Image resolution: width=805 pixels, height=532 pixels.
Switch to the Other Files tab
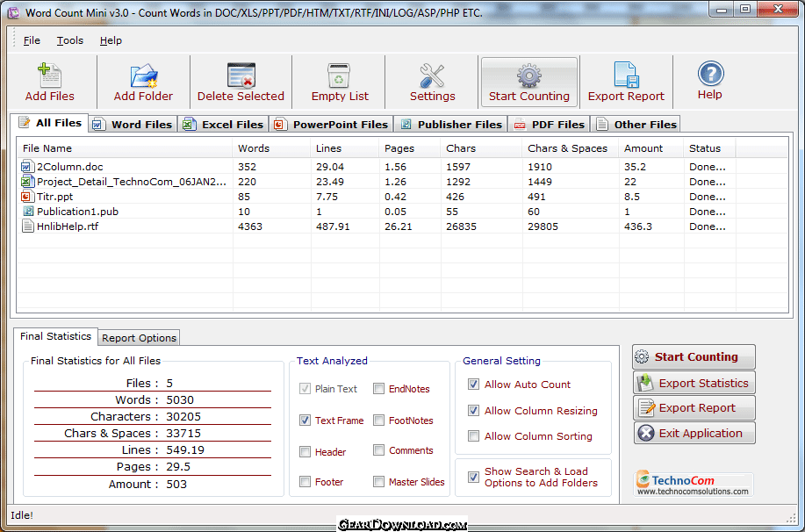[x=636, y=125]
